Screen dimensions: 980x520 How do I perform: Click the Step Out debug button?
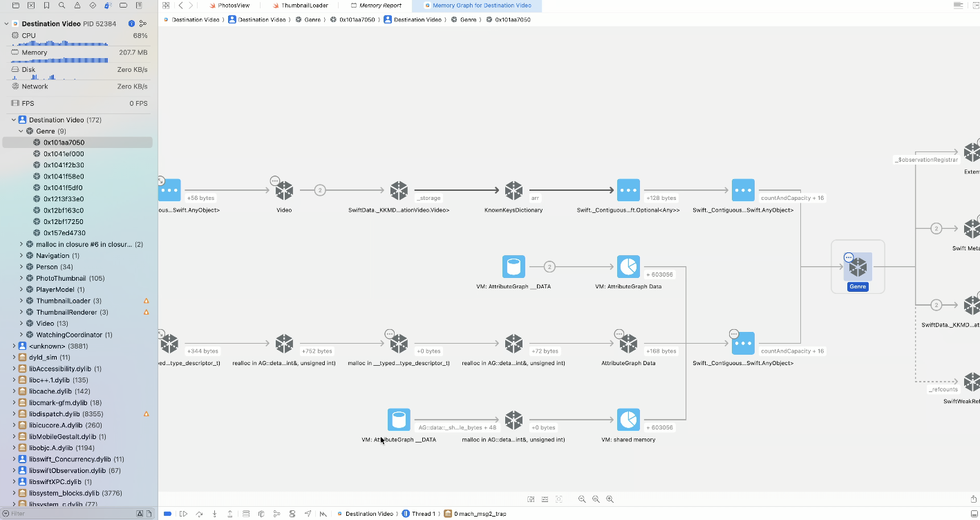tap(229, 514)
